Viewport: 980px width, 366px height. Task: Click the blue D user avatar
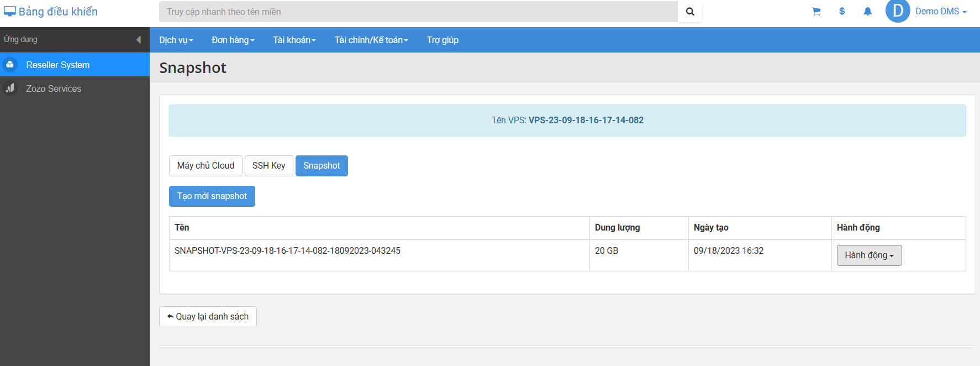coord(898,11)
